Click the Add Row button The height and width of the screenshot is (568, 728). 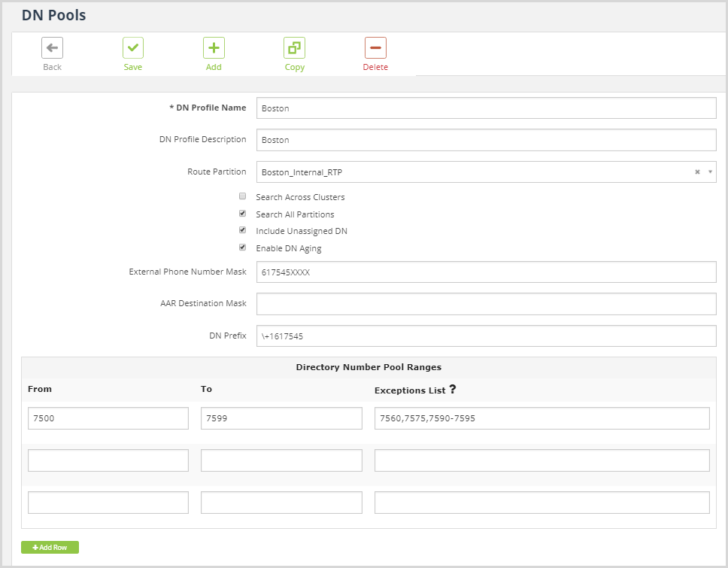(50, 547)
